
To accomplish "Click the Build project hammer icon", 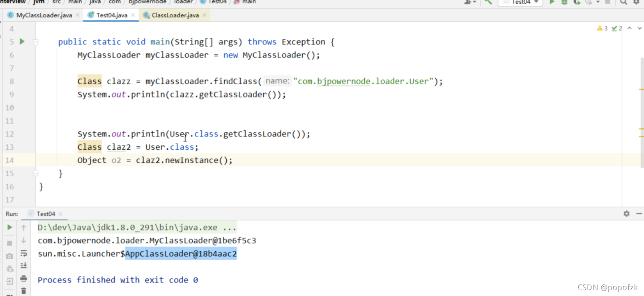I will tap(488, 2).
